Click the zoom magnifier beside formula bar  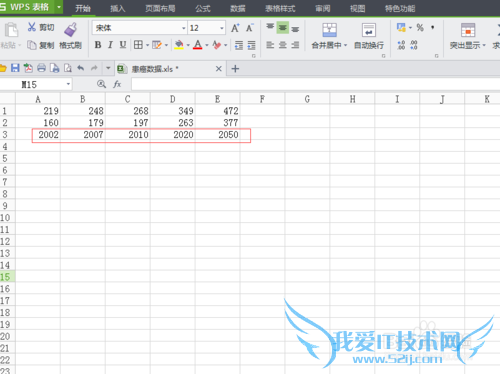pyautogui.click(x=101, y=84)
